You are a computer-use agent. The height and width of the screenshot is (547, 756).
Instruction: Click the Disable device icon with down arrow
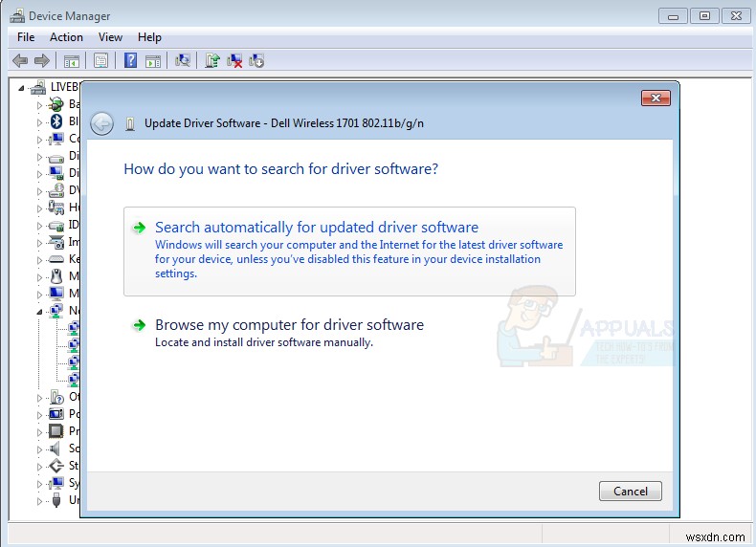tap(256, 60)
